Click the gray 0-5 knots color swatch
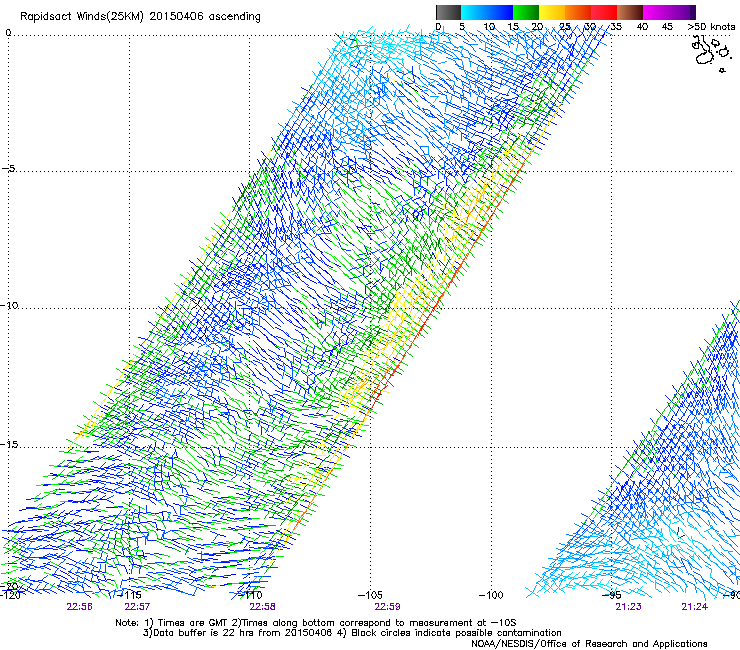This screenshot has width=740, height=650. [x=448, y=12]
